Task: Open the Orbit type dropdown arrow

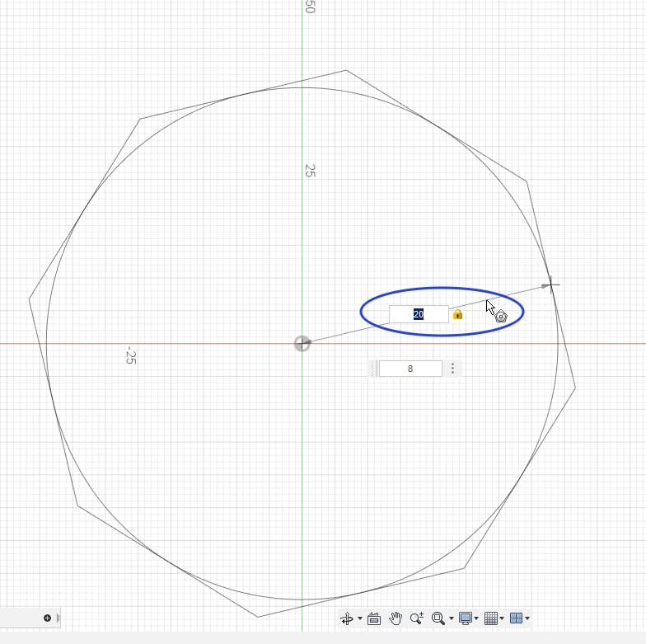Action: pyautogui.click(x=360, y=618)
